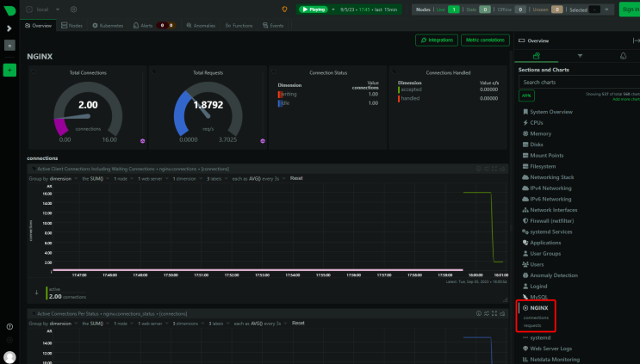The width and height of the screenshot is (640, 364).
Task: Open the local space dropdown
Action: pyautogui.click(x=58, y=9)
